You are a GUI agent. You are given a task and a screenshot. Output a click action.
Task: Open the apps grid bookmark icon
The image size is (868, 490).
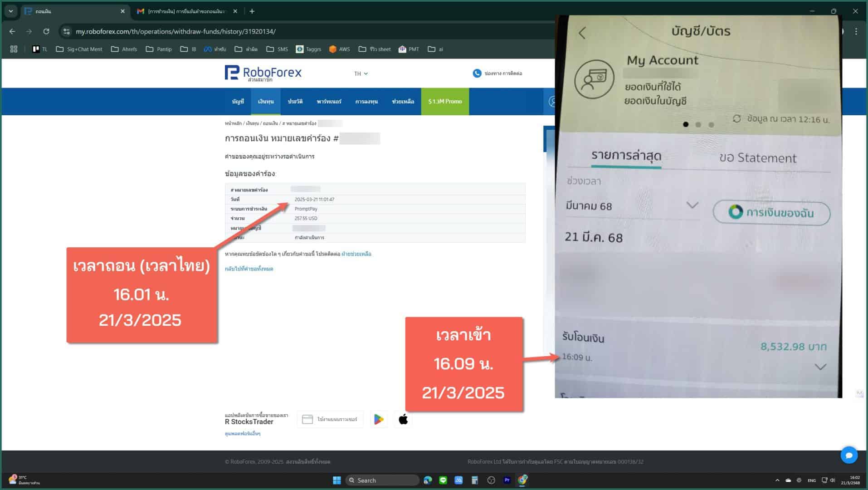click(x=14, y=49)
